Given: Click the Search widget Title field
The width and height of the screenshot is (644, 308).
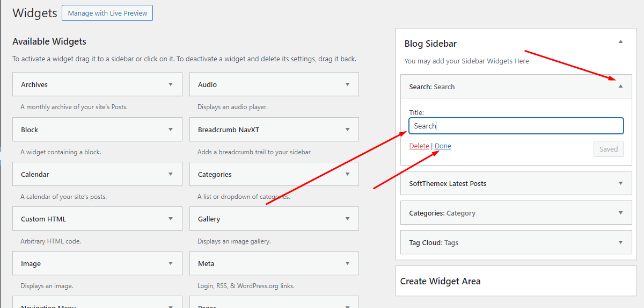Looking at the screenshot, I should pyautogui.click(x=516, y=126).
